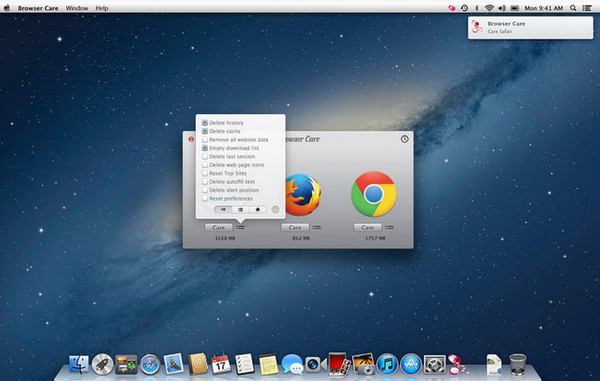Open the Window menu
Viewport: 600px width, 381px height.
coord(77,8)
